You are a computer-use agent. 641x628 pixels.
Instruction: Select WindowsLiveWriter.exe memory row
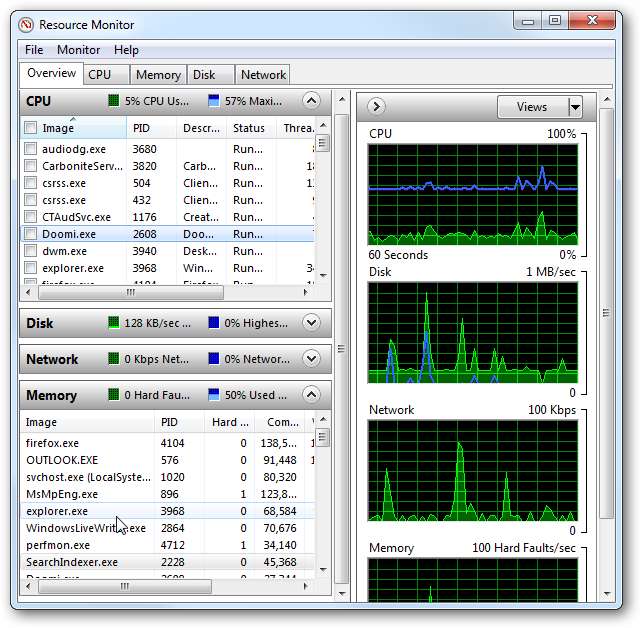pyautogui.click(x=168, y=528)
